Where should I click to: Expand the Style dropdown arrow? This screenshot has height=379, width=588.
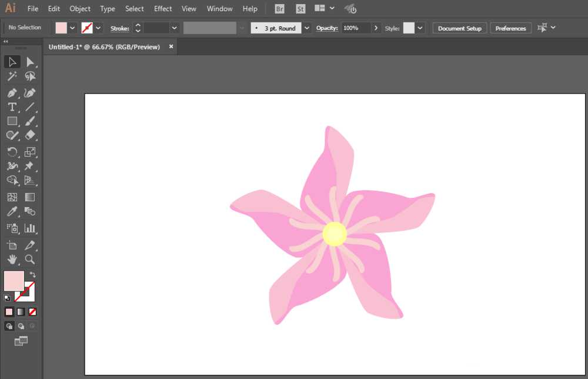point(420,28)
